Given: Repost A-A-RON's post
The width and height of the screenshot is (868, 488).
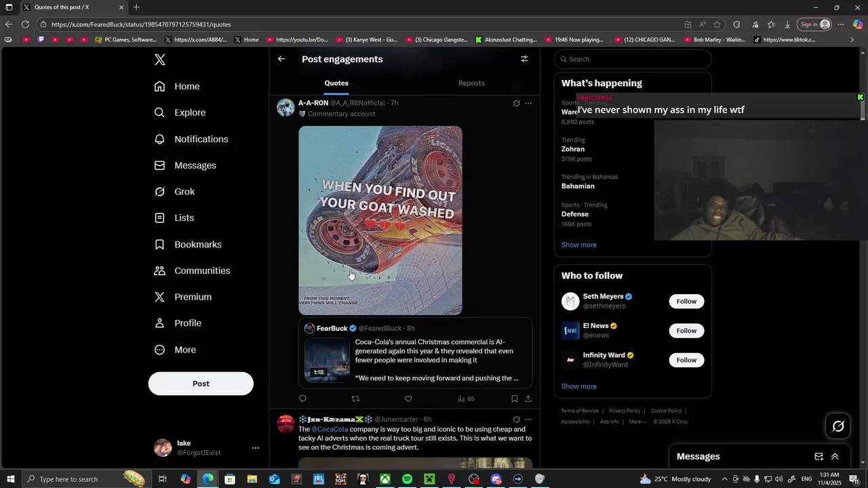Looking at the screenshot, I should (x=355, y=399).
